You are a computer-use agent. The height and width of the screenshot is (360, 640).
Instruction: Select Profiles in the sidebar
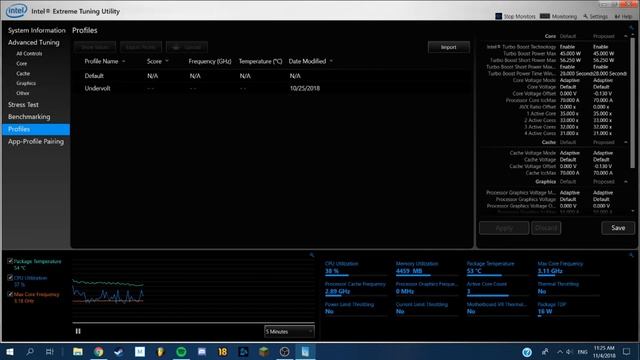coord(36,129)
